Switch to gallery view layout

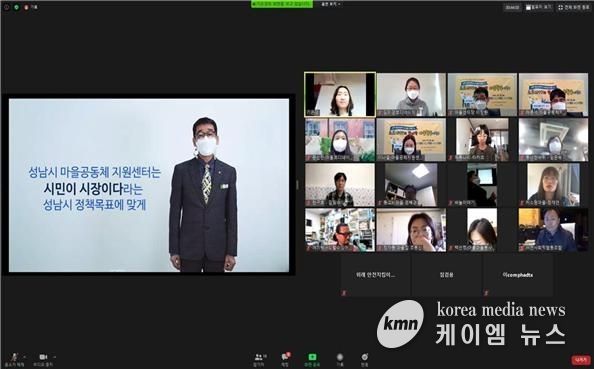[x=539, y=7]
